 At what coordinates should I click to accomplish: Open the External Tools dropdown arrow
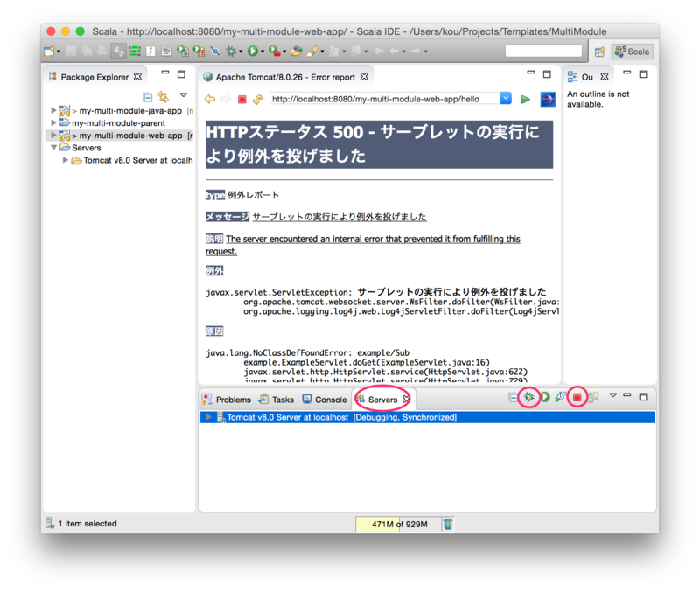point(284,52)
